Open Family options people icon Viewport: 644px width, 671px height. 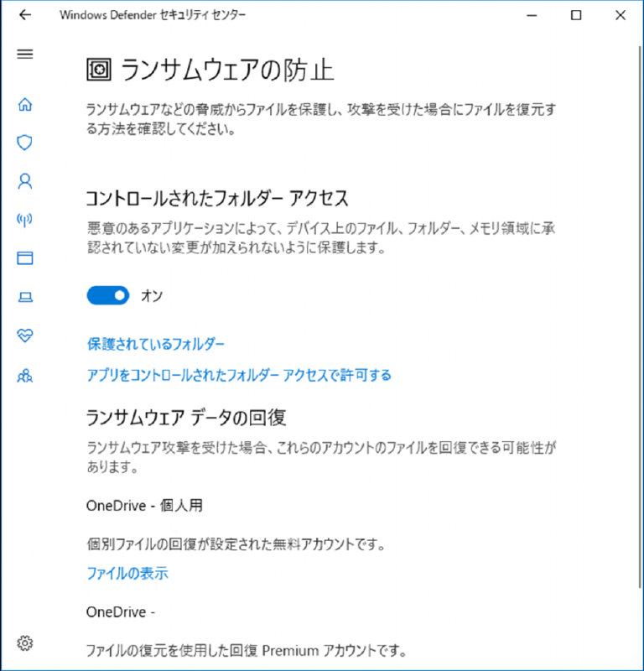click(25, 376)
